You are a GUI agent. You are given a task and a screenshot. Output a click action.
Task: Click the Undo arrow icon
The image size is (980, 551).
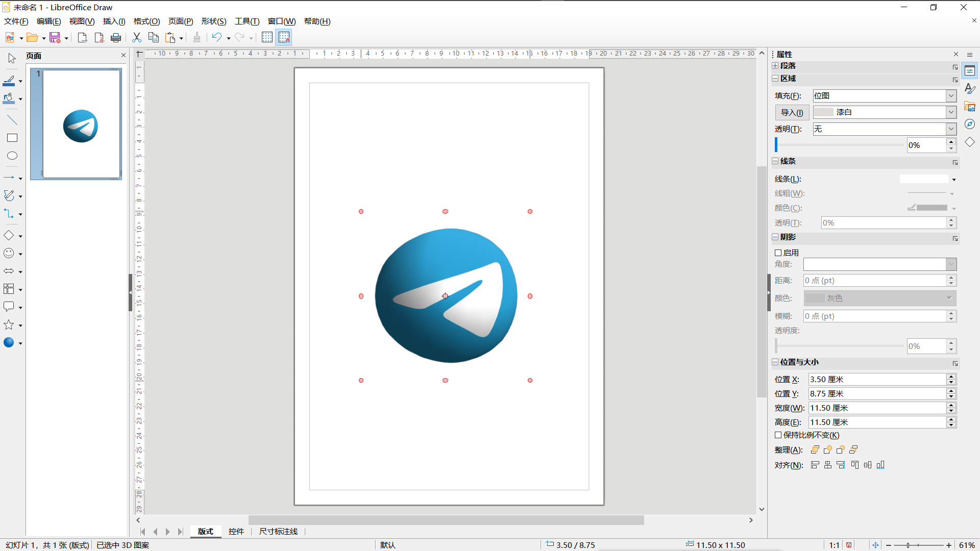point(217,37)
